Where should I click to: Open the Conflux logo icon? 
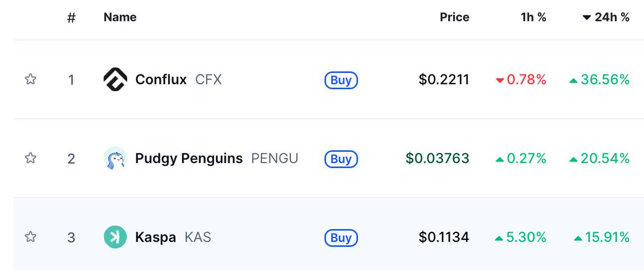[115, 80]
